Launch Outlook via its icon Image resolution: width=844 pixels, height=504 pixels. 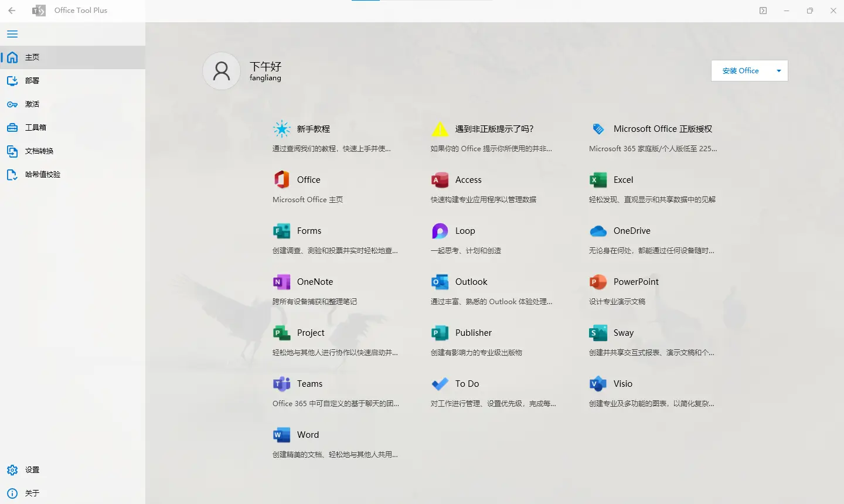[440, 282]
